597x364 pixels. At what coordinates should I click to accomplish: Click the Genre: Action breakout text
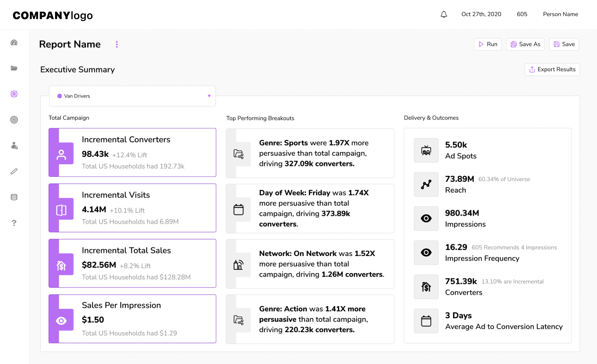[313, 319]
